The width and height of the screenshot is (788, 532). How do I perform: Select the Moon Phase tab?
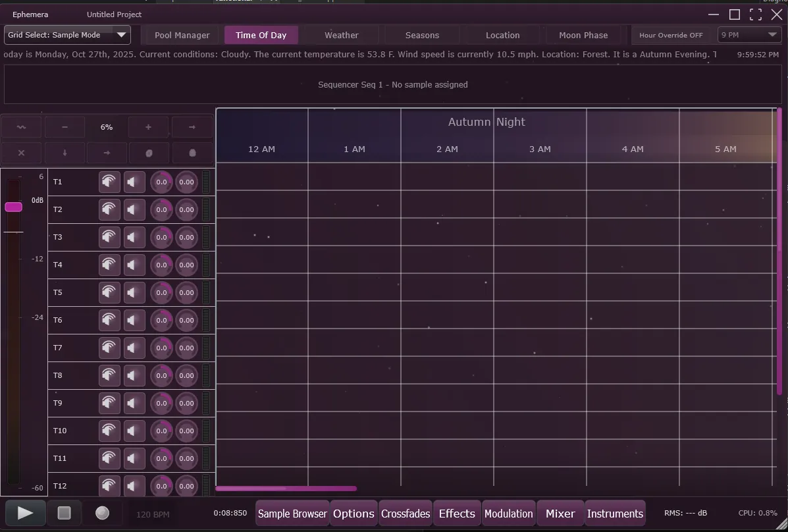point(583,35)
